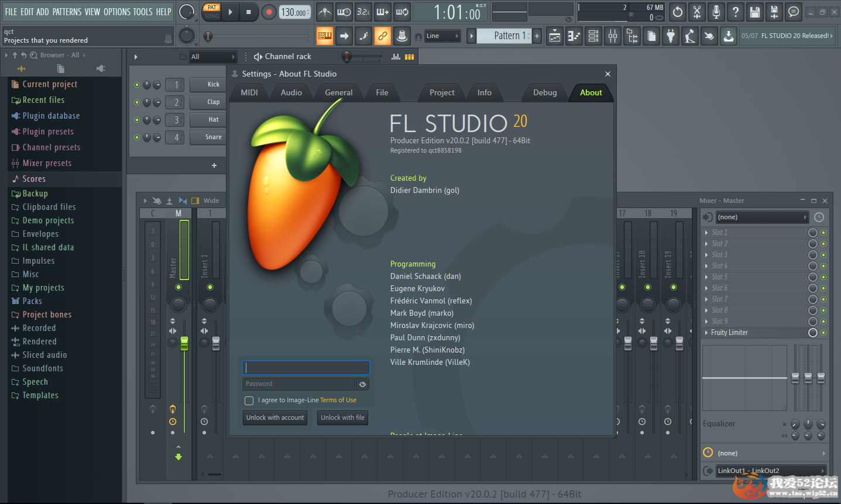Click the username input field
Image resolution: width=841 pixels, height=504 pixels.
[306, 368]
